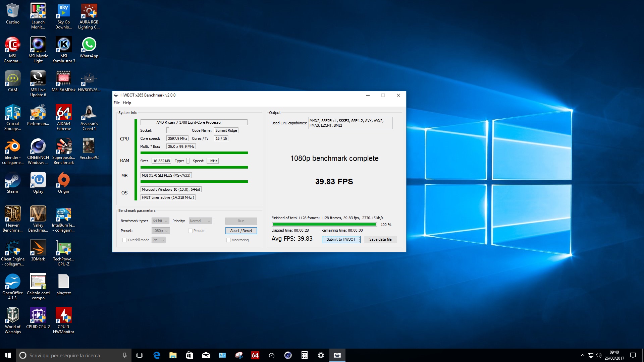Screen dimensions: 644x362
Task: Expand the Benchmark type 64-bit dropdown
Action: pos(160,221)
